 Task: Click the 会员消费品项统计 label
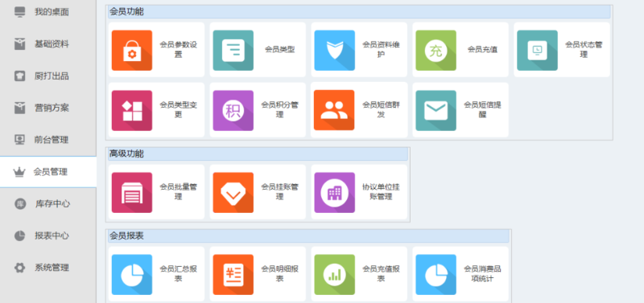482,274
